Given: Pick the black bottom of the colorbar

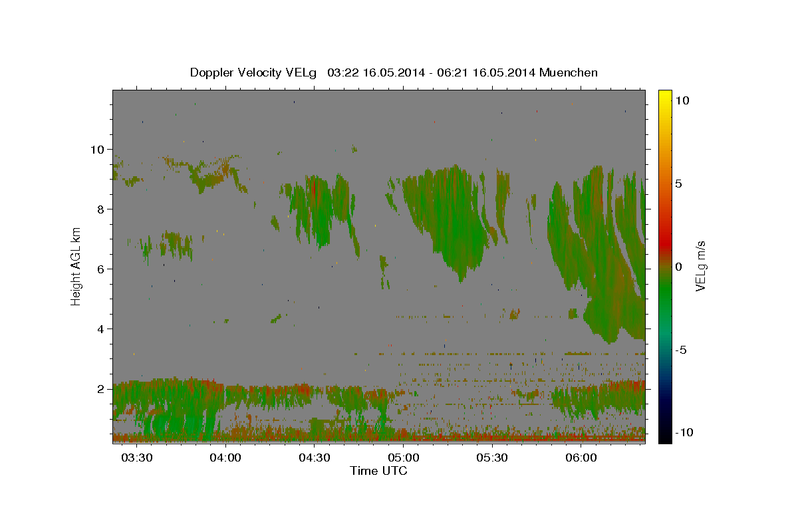Looking at the screenshot, I should [664, 438].
